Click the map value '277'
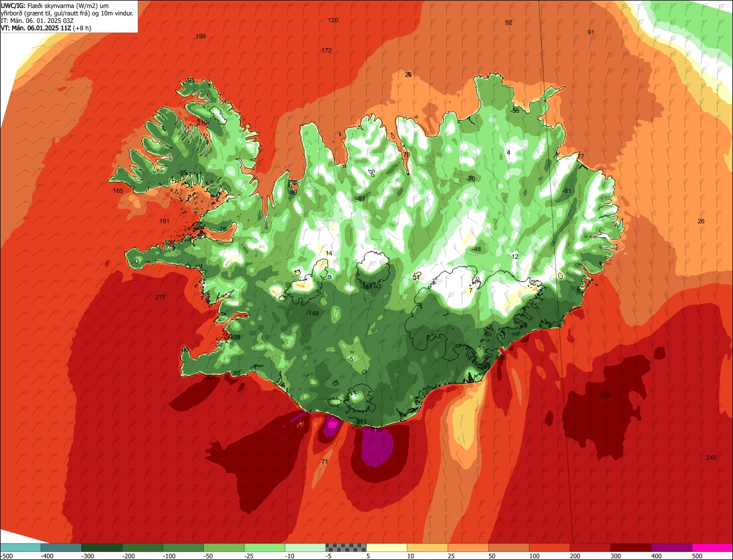733x560 pixels. pyautogui.click(x=160, y=297)
